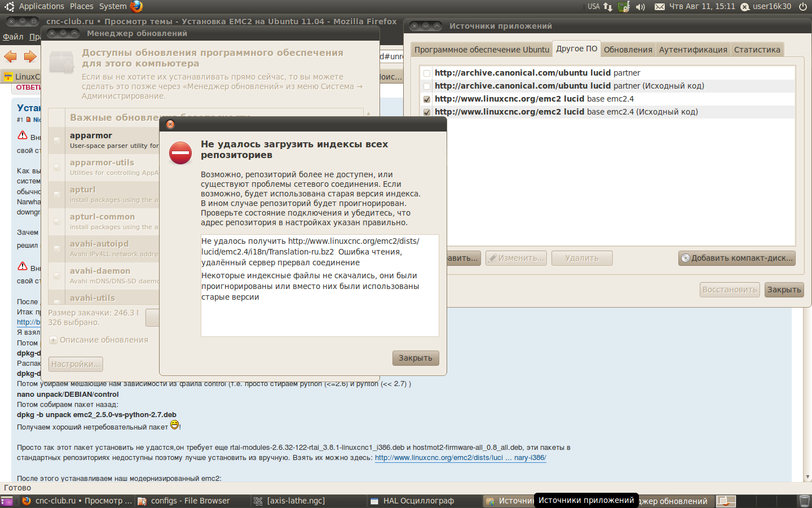Open the System menu
This screenshot has width=812, height=508.
click(113, 6)
